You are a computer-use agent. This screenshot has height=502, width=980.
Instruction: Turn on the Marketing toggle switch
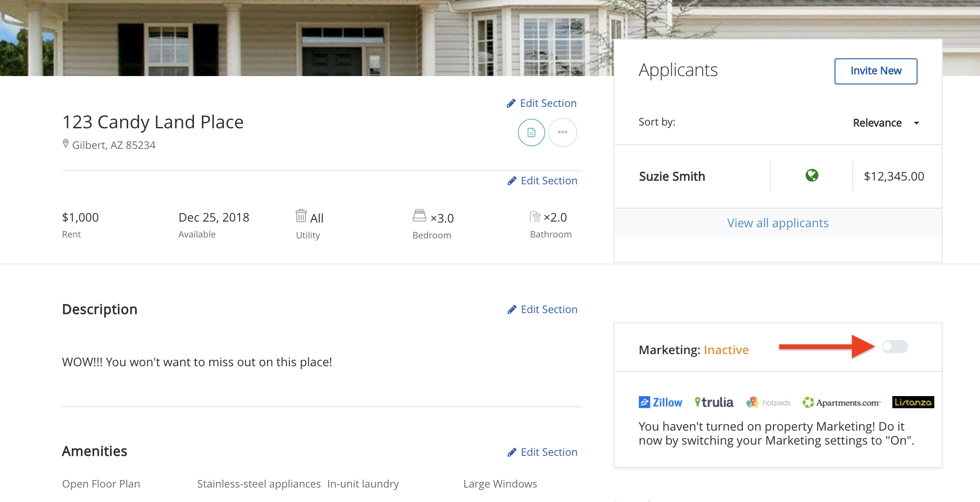point(895,347)
